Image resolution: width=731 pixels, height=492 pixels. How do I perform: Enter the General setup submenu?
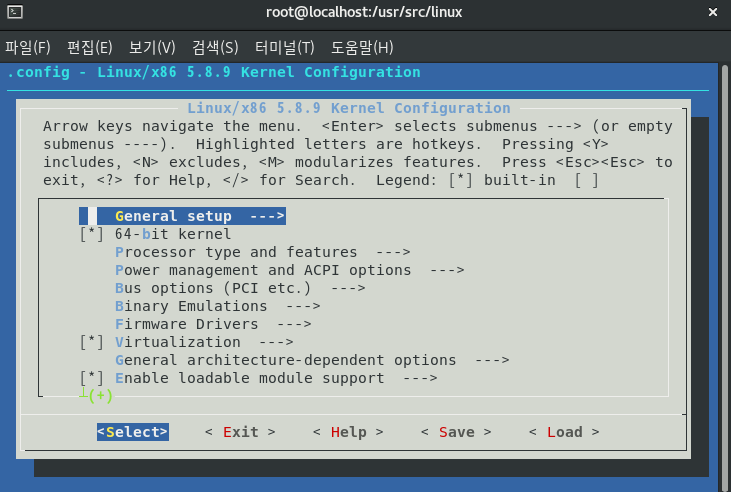(182, 216)
